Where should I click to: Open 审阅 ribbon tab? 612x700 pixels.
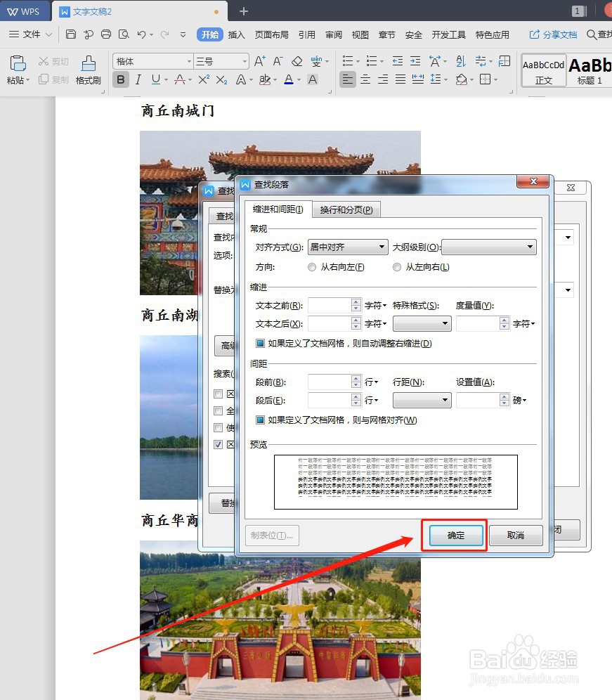(x=334, y=35)
